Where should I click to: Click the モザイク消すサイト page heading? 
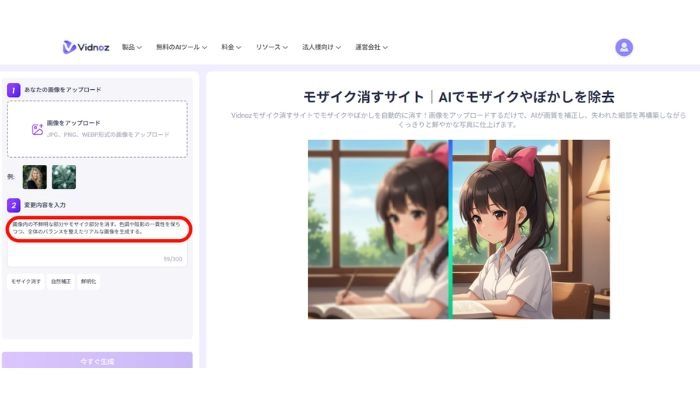point(459,97)
